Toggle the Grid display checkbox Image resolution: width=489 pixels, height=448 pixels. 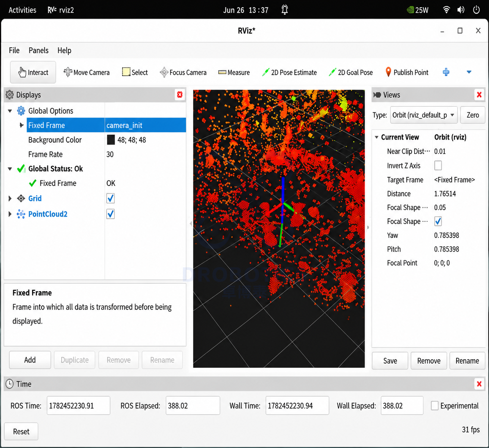click(x=110, y=199)
